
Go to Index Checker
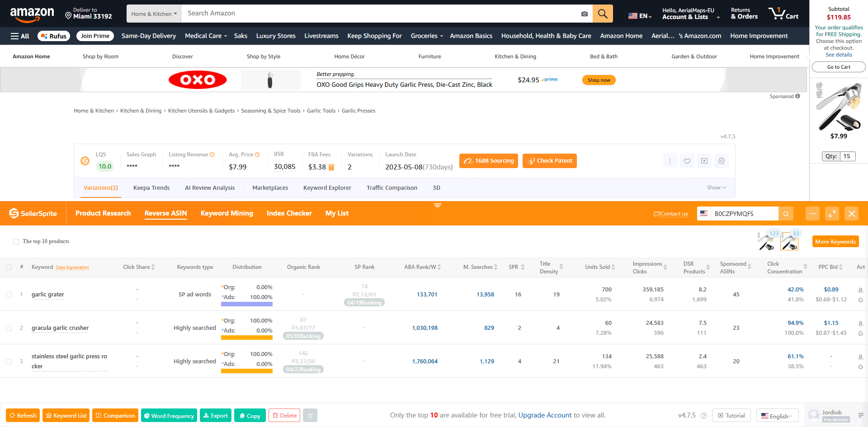[x=289, y=213]
